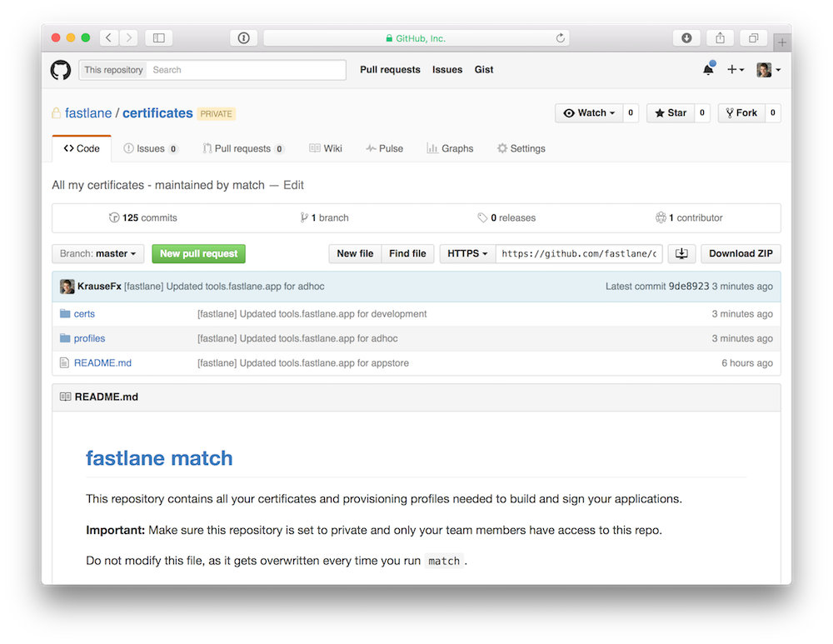Click the New pull request button
This screenshot has width=833, height=644.
point(198,253)
